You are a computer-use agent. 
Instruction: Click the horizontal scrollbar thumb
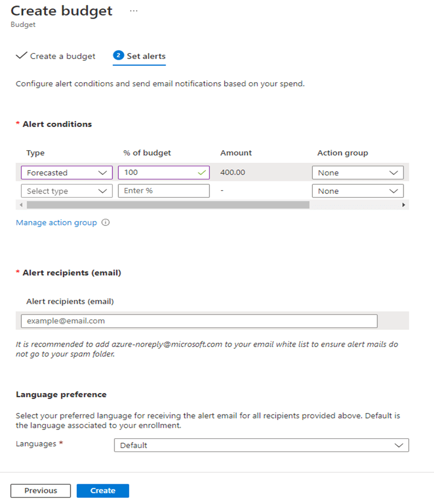(167, 205)
